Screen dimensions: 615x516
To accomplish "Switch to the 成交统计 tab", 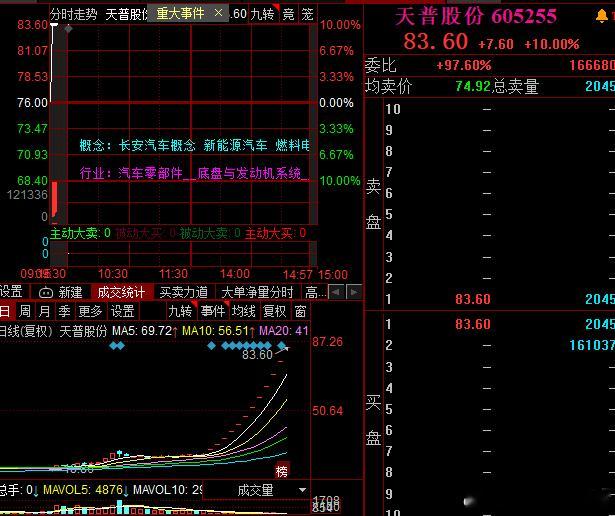I will pos(122,292).
